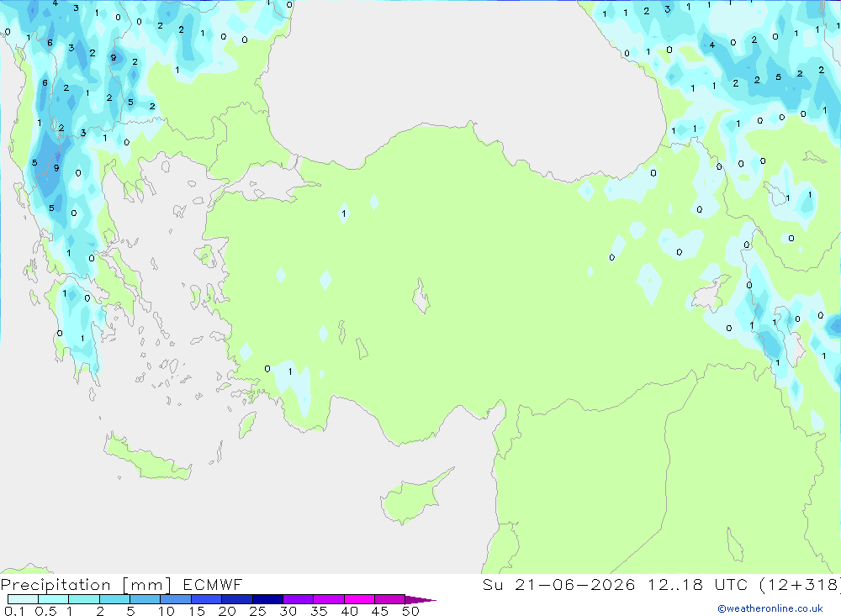The image size is (841, 616).
Task: Click the '25' legend scale label
Action: click(x=257, y=611)
